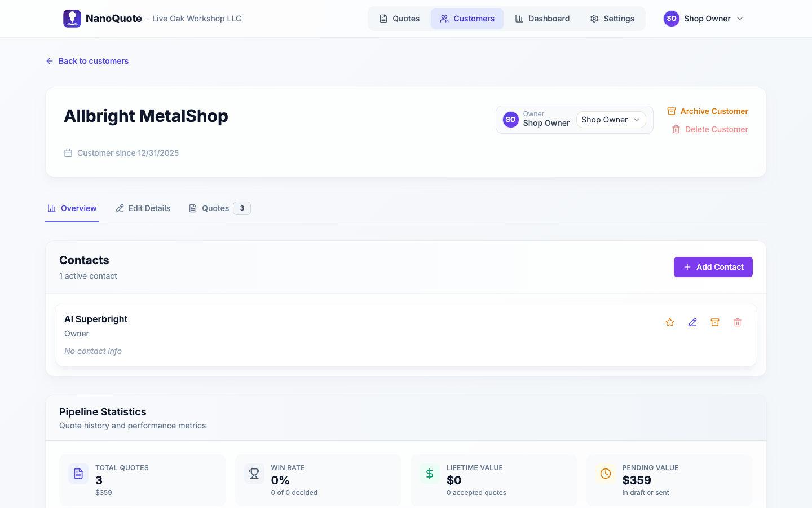This screenshot has height=508, width=812.
Task: Click the Lifetime Value dollar icon
Action: click(430, 474)
